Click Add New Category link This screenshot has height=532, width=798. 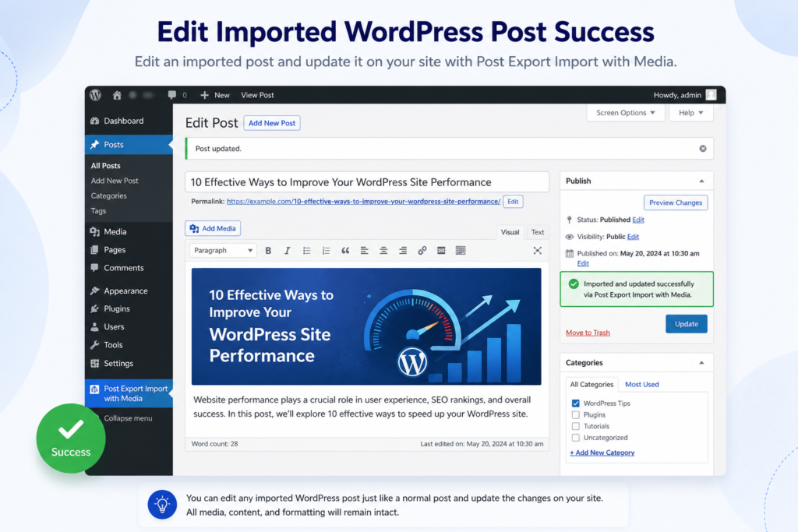[x=602, y=453]
